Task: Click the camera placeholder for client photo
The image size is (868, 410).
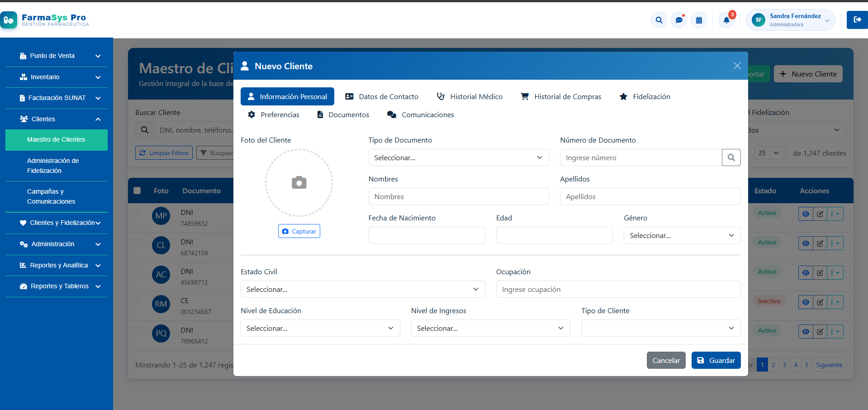Action: click(x=299, y=183)
